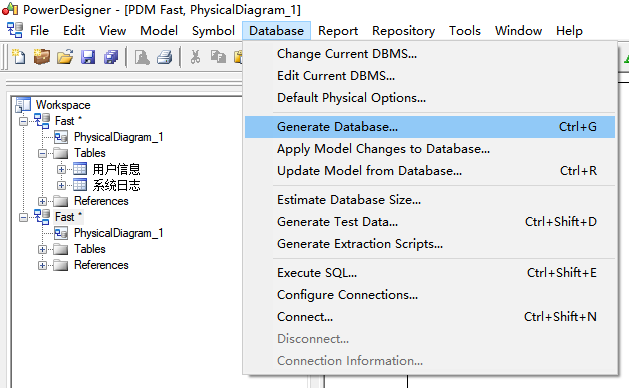Click the Open folder toolbar icon
This screenshot has height=388, width=629.
[x=65, y=57]
